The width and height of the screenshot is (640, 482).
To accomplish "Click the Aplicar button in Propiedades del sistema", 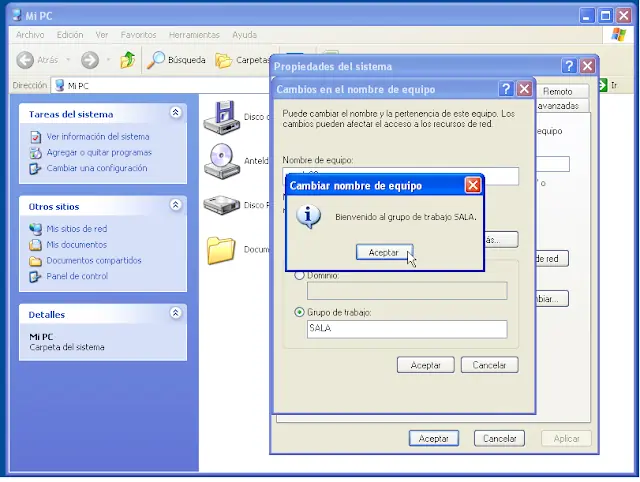I will (x=566, y=439).
